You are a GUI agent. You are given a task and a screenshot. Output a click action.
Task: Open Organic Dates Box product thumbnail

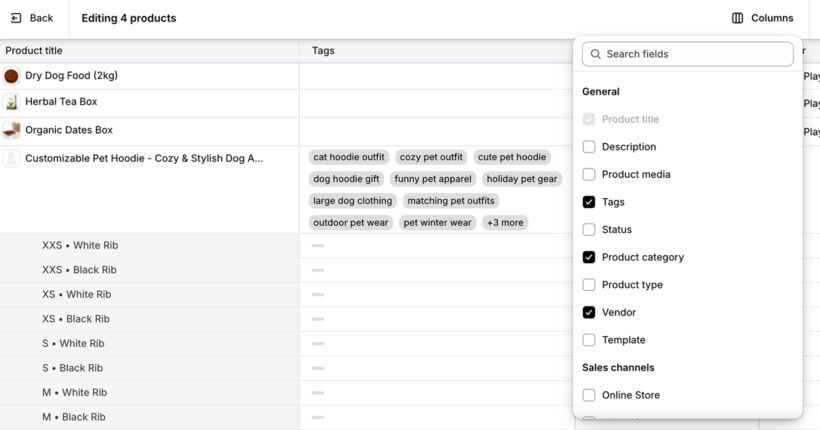11,130
